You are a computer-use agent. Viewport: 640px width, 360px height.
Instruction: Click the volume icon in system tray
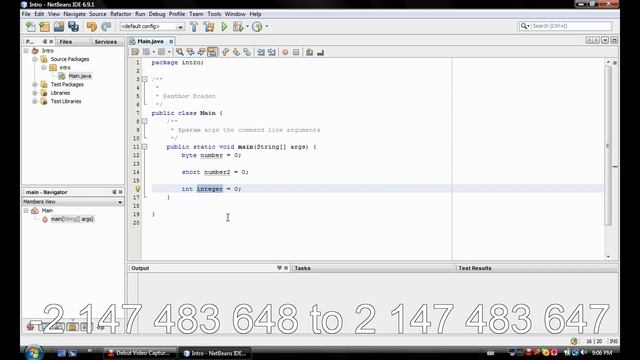pos(583,352)
